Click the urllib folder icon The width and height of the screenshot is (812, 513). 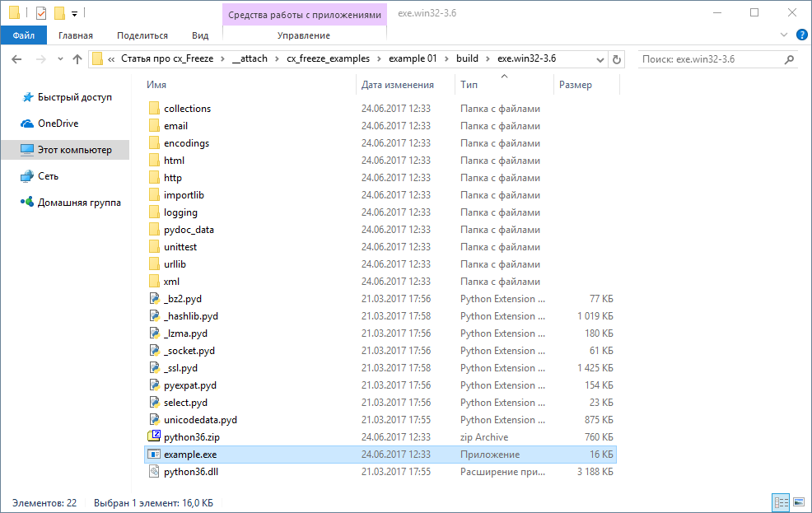pos(154,264)
